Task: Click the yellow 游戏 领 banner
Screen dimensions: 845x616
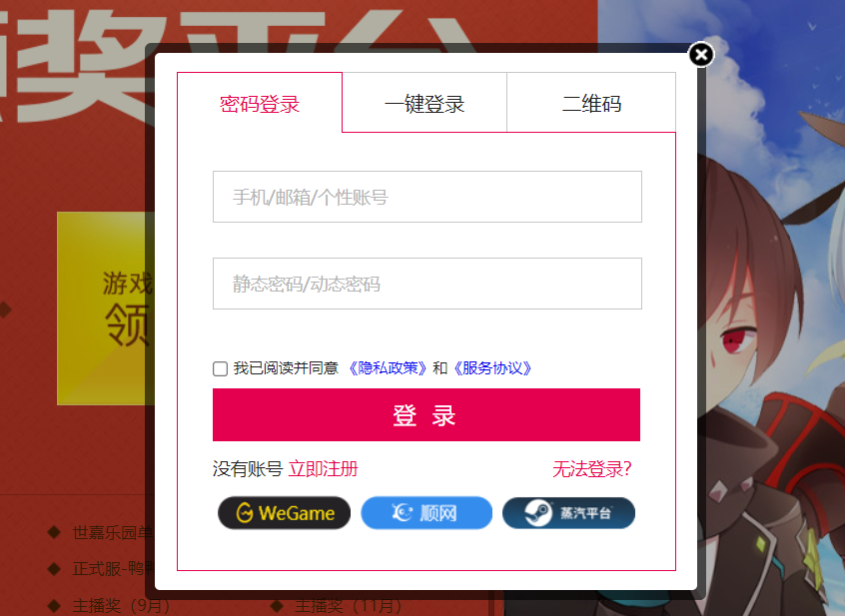Action: [106, 308]
